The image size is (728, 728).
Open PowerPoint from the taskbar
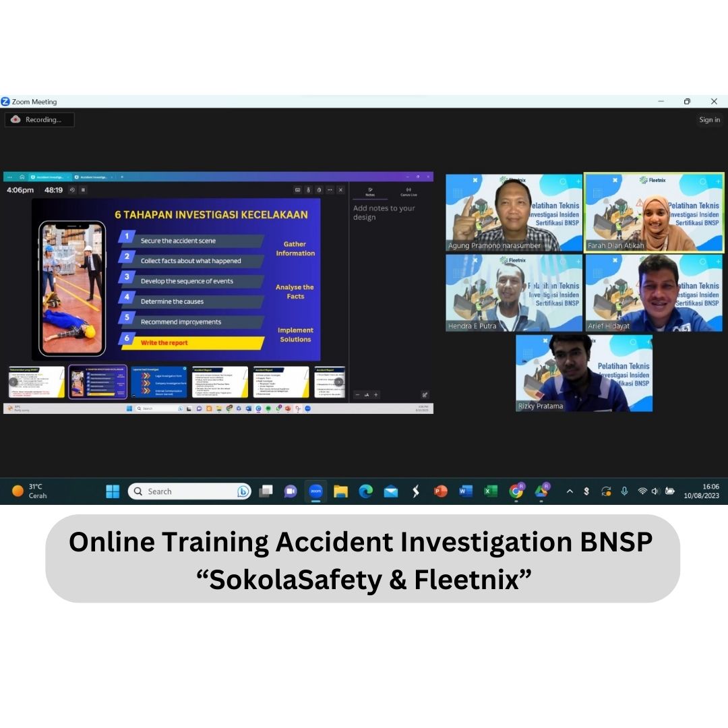(x=441, y=491)
